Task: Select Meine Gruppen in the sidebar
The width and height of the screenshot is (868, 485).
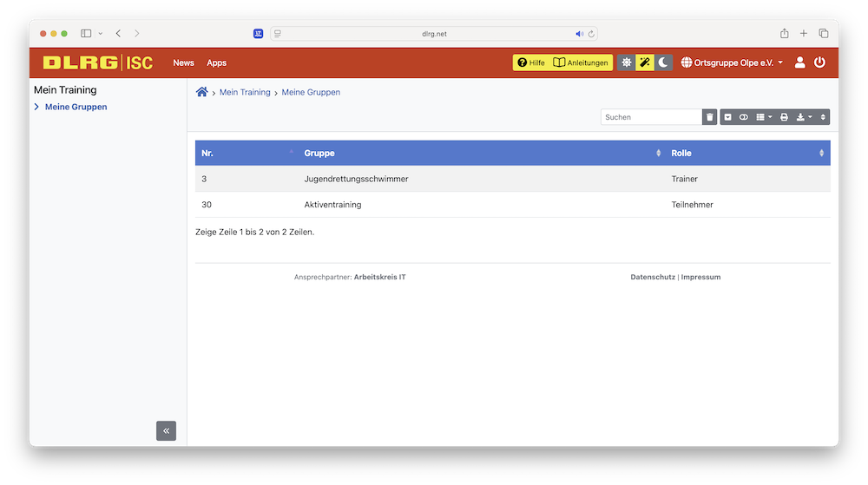Action: click(x=76, y=107)
